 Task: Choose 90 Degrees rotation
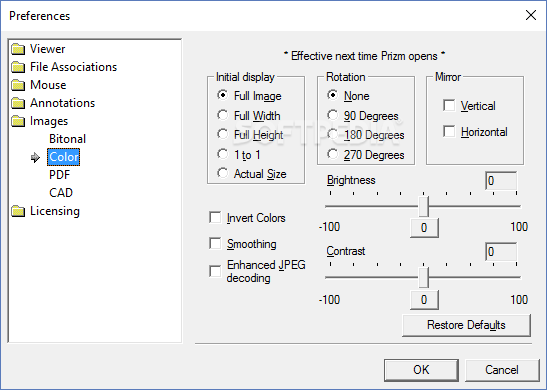pyautogui.click(x=332, y=115)
